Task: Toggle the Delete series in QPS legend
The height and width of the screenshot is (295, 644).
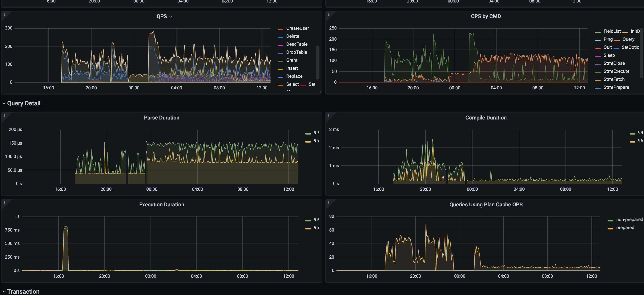Action: click(x=292, y=36)
